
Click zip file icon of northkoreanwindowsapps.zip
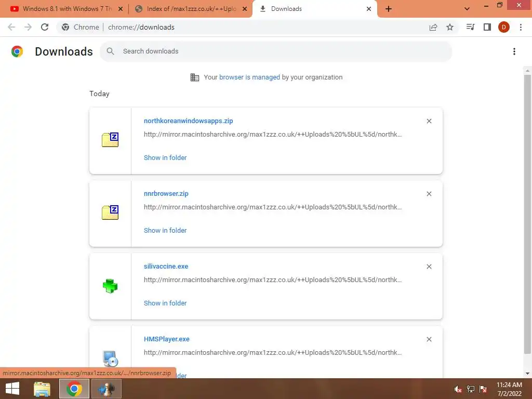110,140
